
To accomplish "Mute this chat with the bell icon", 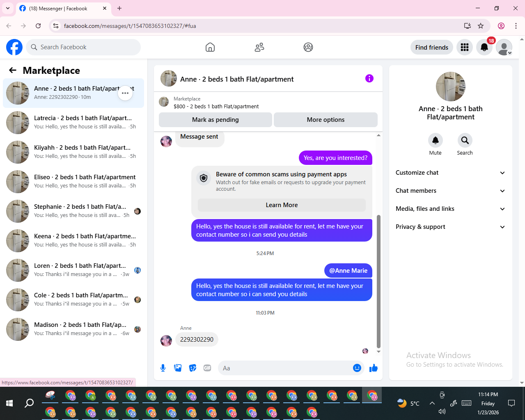I will pyautogui.click(x=436, y=140).
